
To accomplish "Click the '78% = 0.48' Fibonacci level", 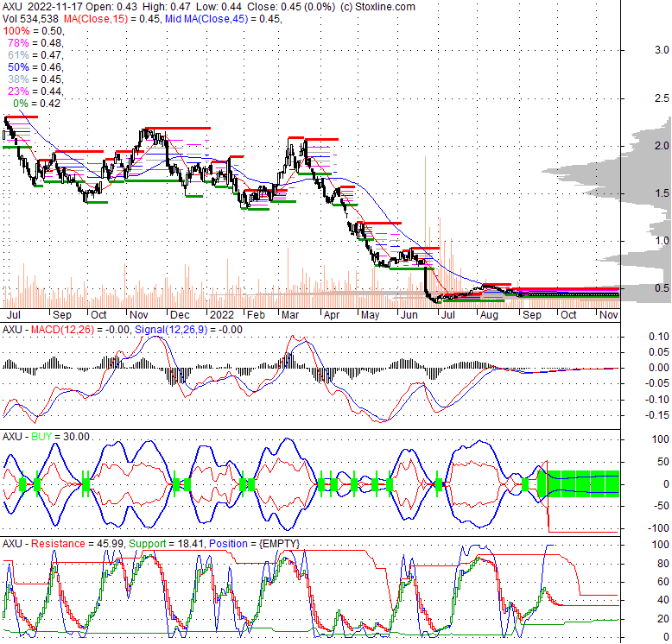I will pos(35,43).
